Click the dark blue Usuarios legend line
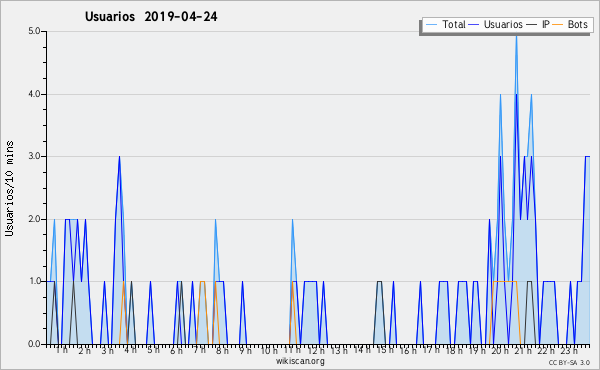Viewport: 600px width, 370px height. [474, 25]
